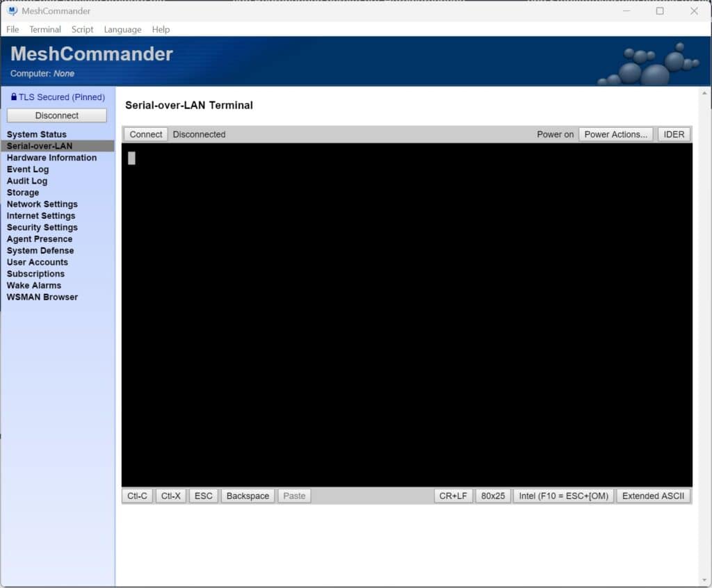Send ESC key to terminal
The width and height of the screenshot is (712, 588).
[x=204, y=496]
